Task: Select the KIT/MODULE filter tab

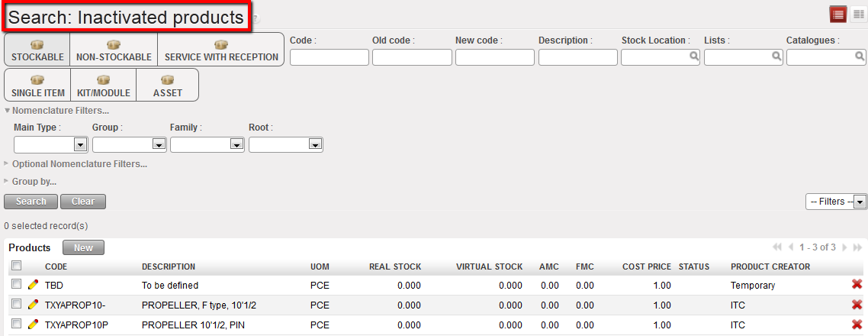Action: [x=104, y=86]
